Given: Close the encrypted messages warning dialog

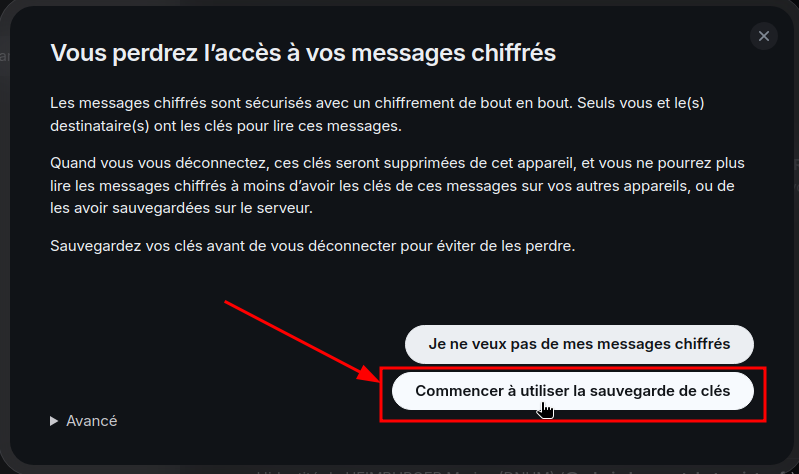Looking at the screenshot, I should pos(763,36).
